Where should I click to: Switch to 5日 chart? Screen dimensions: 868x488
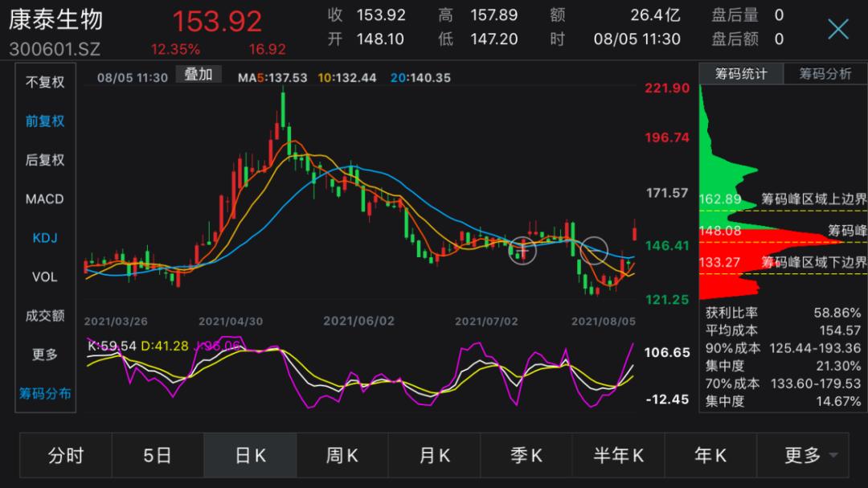[x=158, y=455]
